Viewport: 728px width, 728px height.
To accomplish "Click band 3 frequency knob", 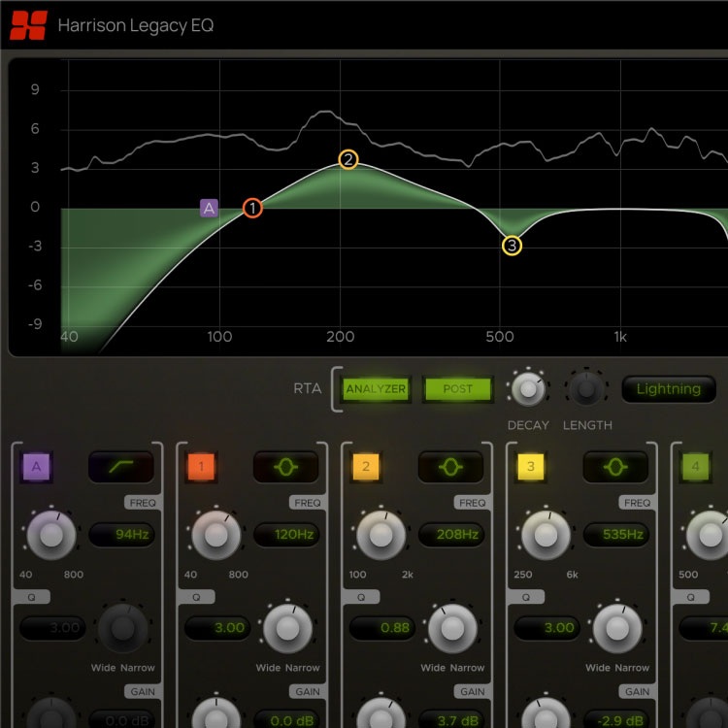I will coord(546,535).
